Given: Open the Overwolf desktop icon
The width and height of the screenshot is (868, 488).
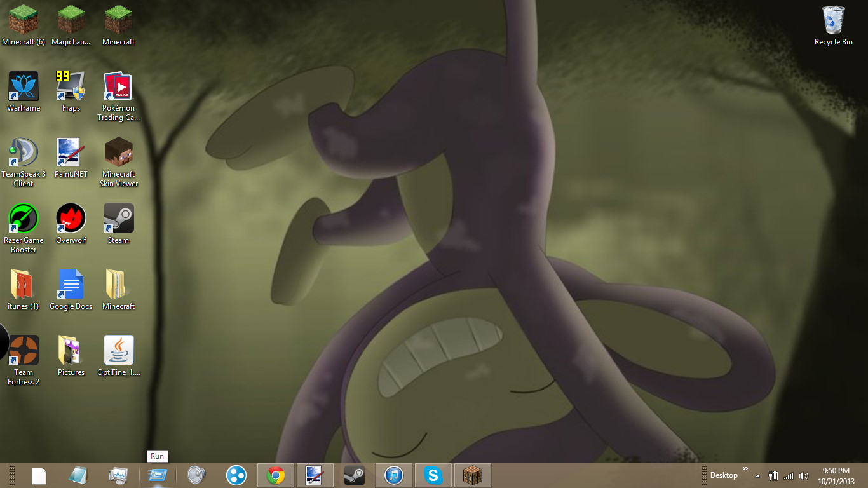Looking at the screenshot, I should (71, 224).
